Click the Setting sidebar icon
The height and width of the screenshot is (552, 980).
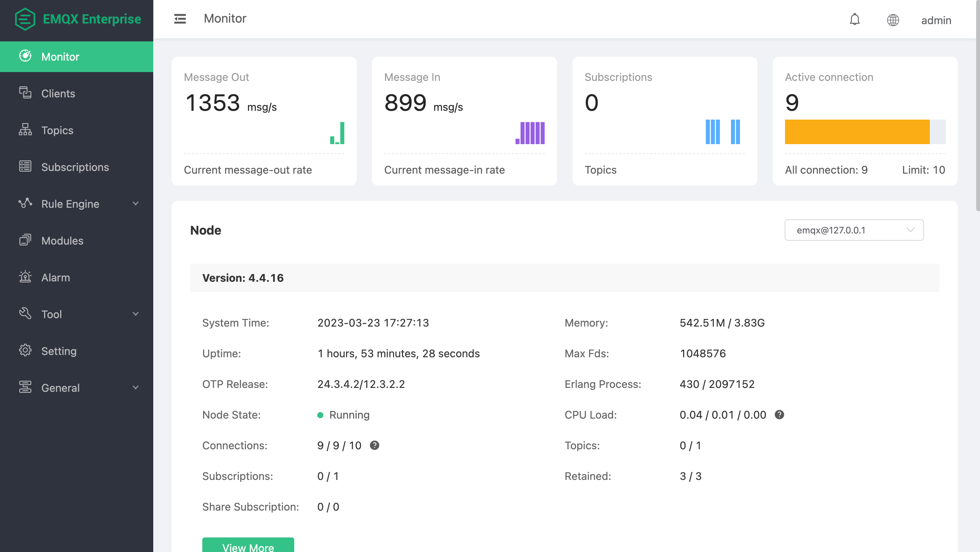[25, 350]
